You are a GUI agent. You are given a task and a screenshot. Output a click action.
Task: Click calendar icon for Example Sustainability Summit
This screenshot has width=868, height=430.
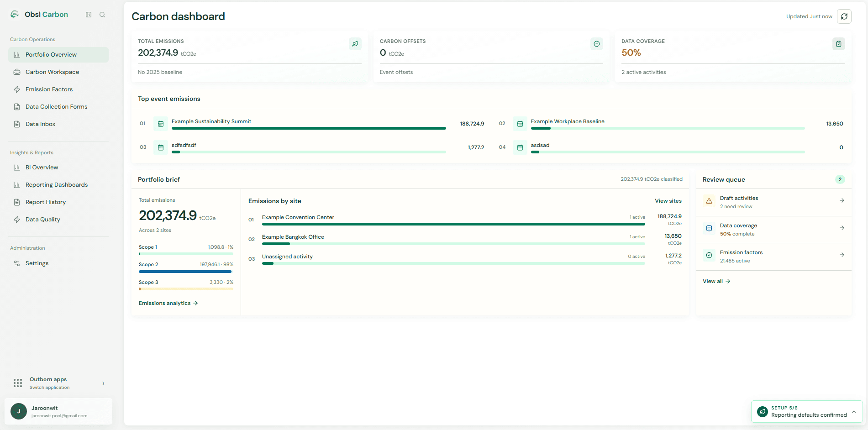click(x=161, y=124)
